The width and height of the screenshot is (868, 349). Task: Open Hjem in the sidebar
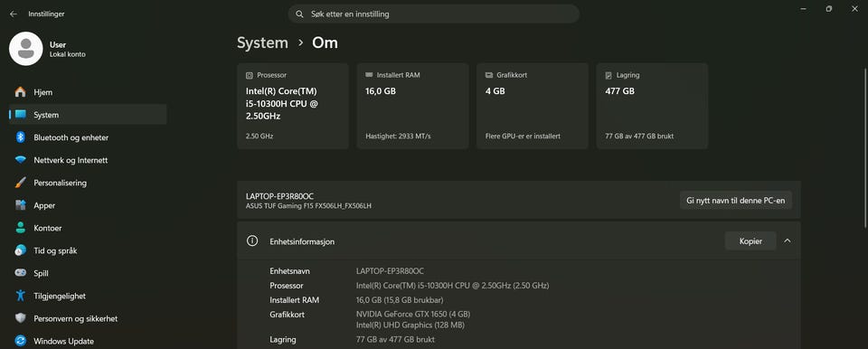(88, 92)
